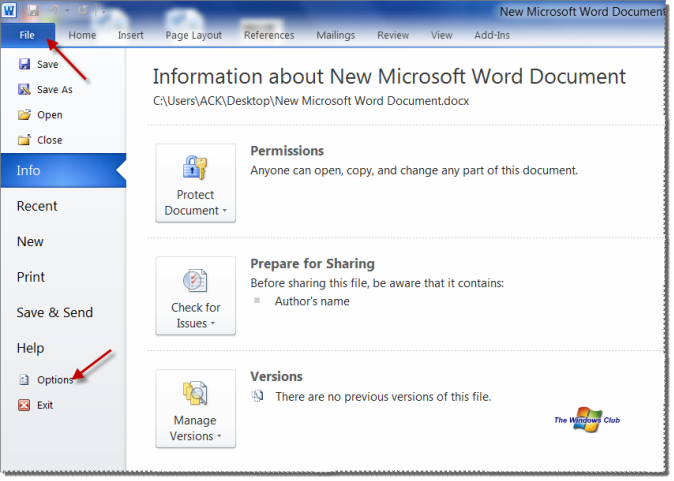Image resolution: width=674 pixels, height=481 pixels.
Task: Choose Save As in the Backstage menu
Action: click(55, 89)
